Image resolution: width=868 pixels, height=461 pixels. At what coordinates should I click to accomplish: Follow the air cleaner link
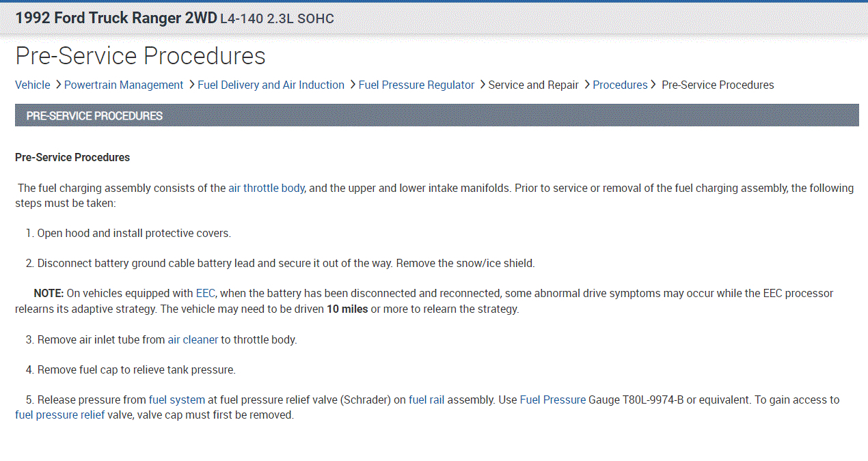[x=193, y=339]
